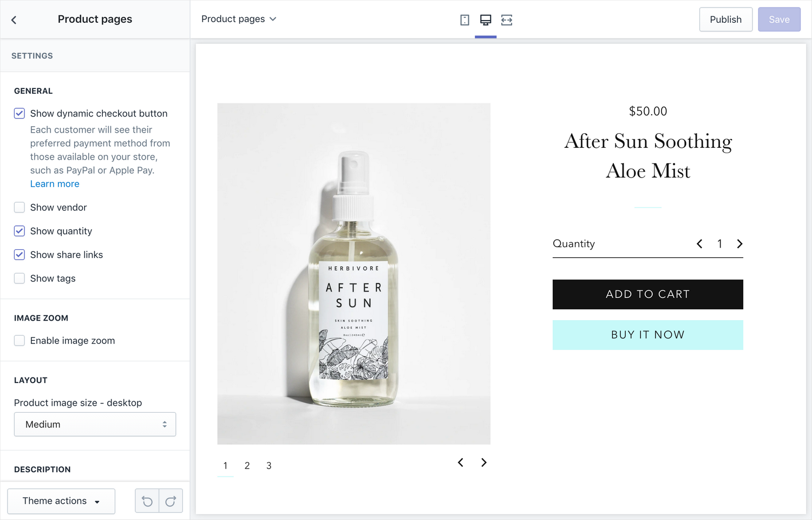Check the Enable image zoom box

[x=19, y=341]
